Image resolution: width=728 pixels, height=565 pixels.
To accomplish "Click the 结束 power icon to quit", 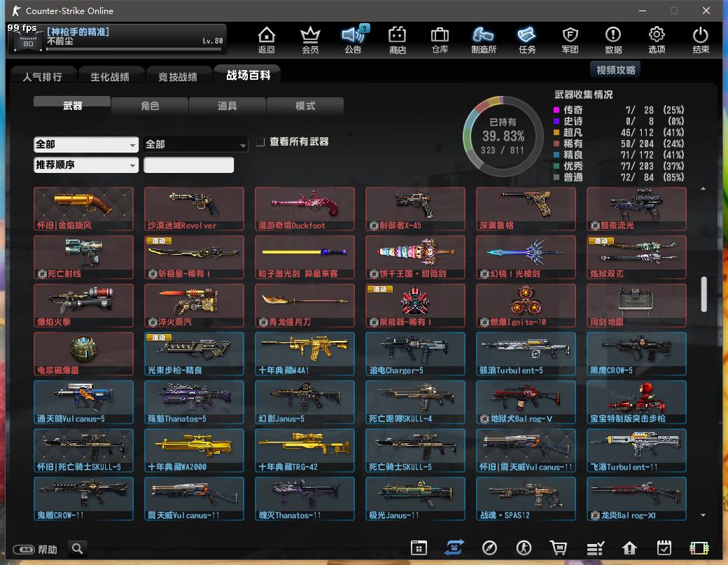I will [x=700, y=39].
